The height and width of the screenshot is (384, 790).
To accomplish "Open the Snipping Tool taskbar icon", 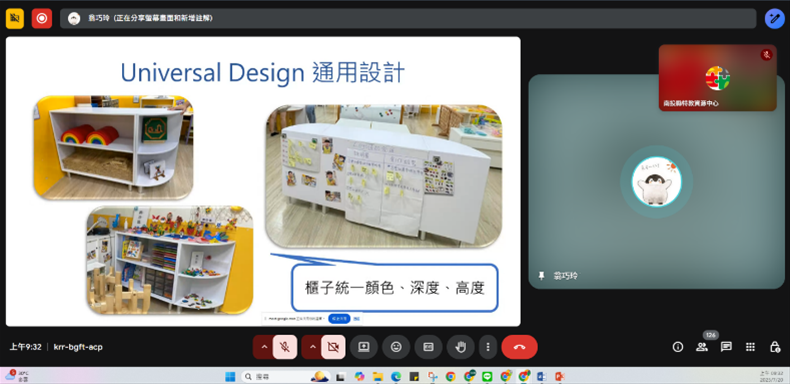I will pos(432,376).
